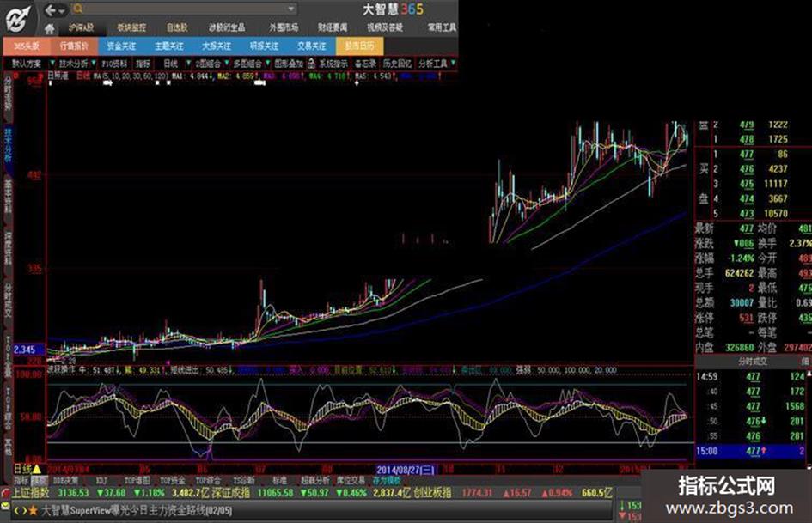This screenshot has height=523, width=812.
Task: Click the 指标 toolbar button
Action: click(143, 64)
